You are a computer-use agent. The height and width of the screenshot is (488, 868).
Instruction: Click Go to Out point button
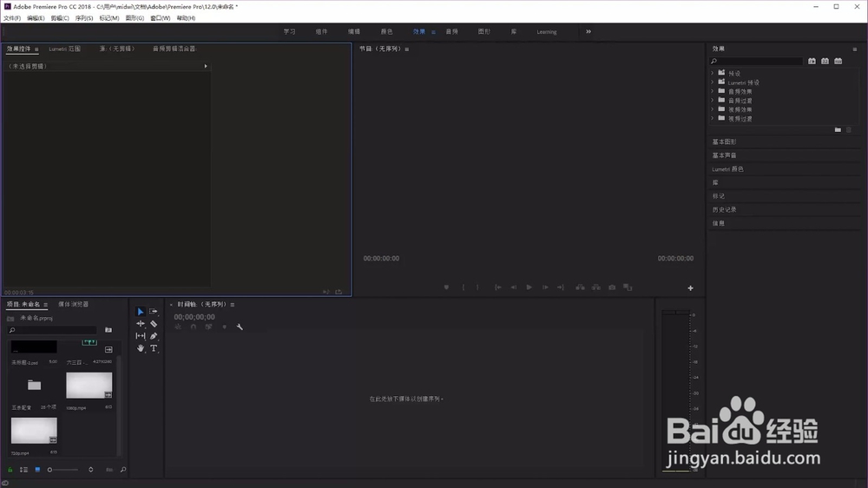(560, 287)
